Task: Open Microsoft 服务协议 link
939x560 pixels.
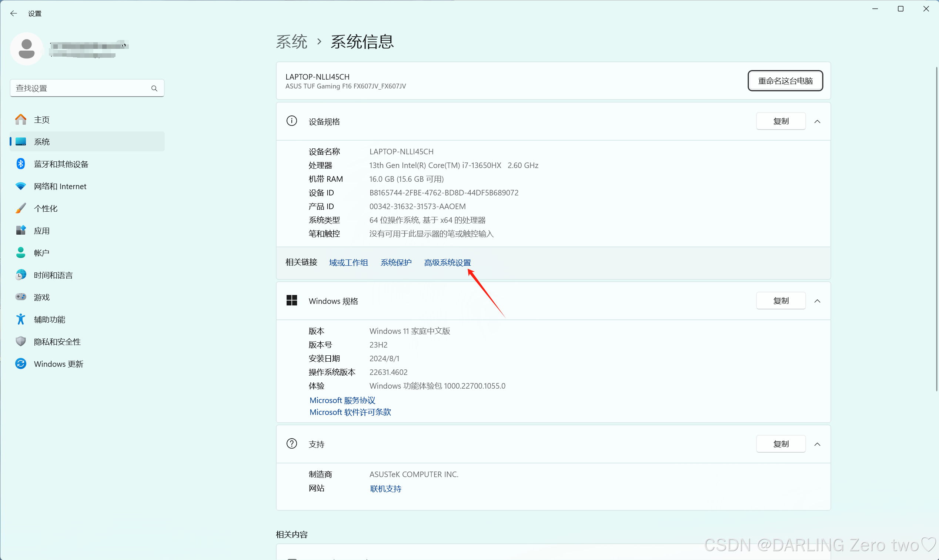Action: coord(342,400)
